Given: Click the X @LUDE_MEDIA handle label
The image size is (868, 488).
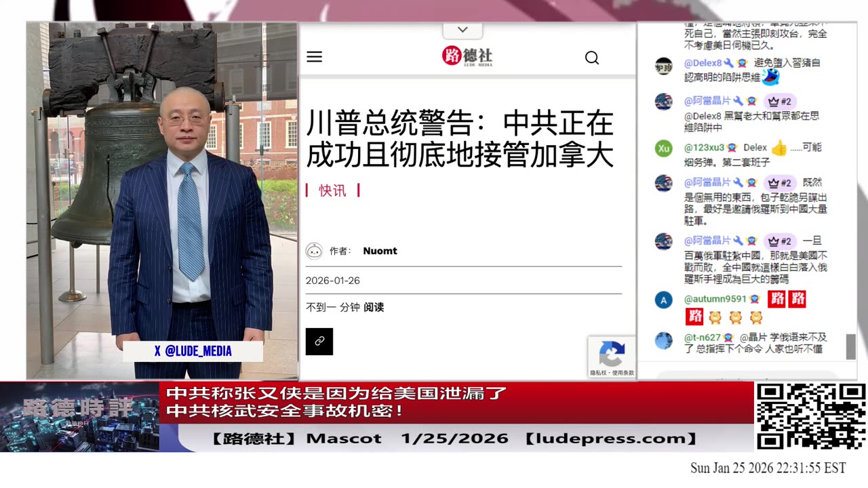Looking at the screenshot, I should point(193,351).
